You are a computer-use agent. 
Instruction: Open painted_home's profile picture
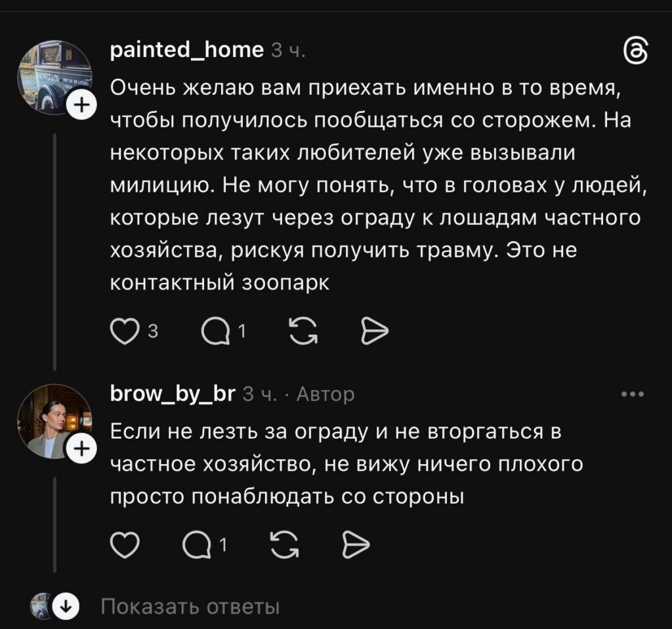click(54, 77)
